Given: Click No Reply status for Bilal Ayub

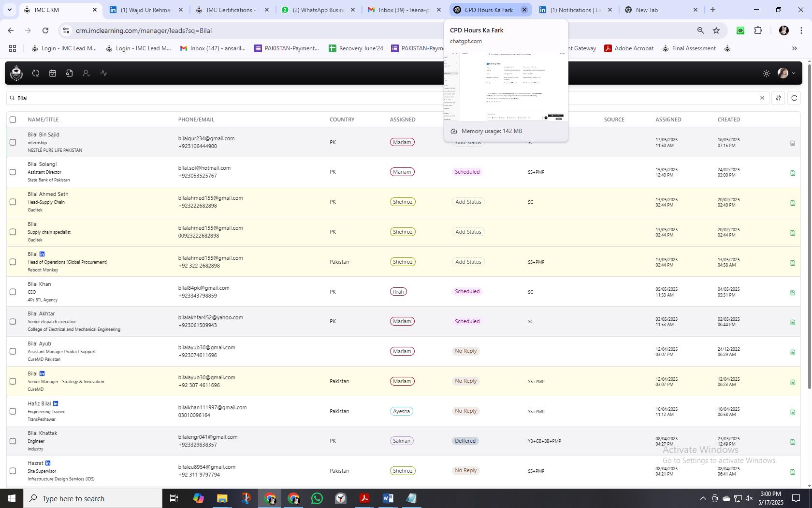Looking at the screenshot, I should 465,351.
